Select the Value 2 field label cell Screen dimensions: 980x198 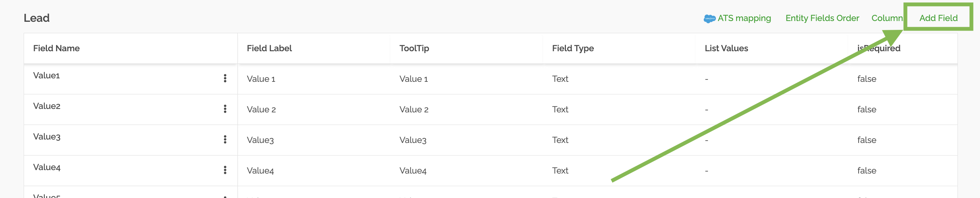pyautogui.click(x=261, y=109)
